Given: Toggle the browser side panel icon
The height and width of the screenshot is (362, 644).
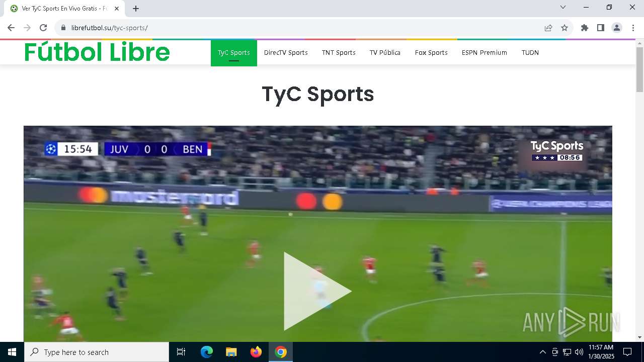Looking at the screenshot, I should 601,28.
